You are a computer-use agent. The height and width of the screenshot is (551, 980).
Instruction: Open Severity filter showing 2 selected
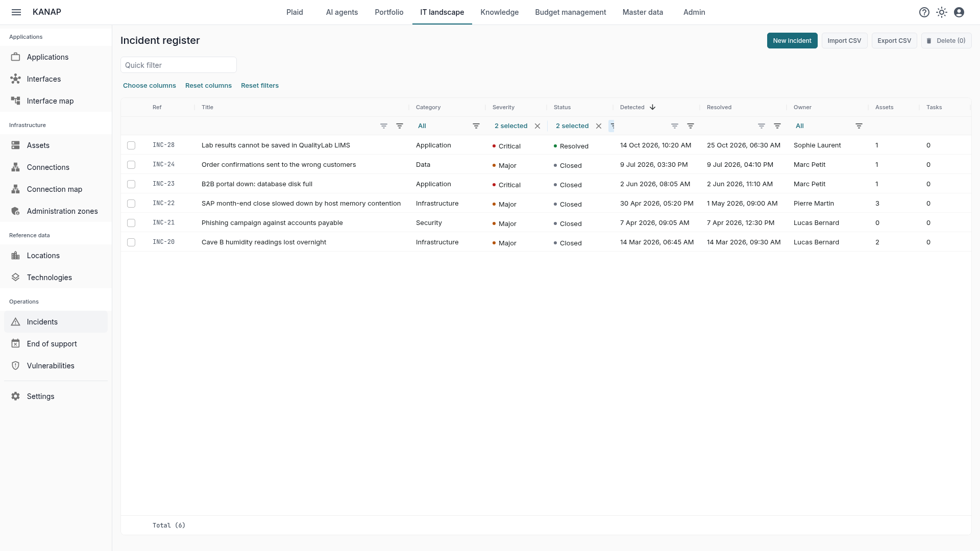[x=511, y=126]
